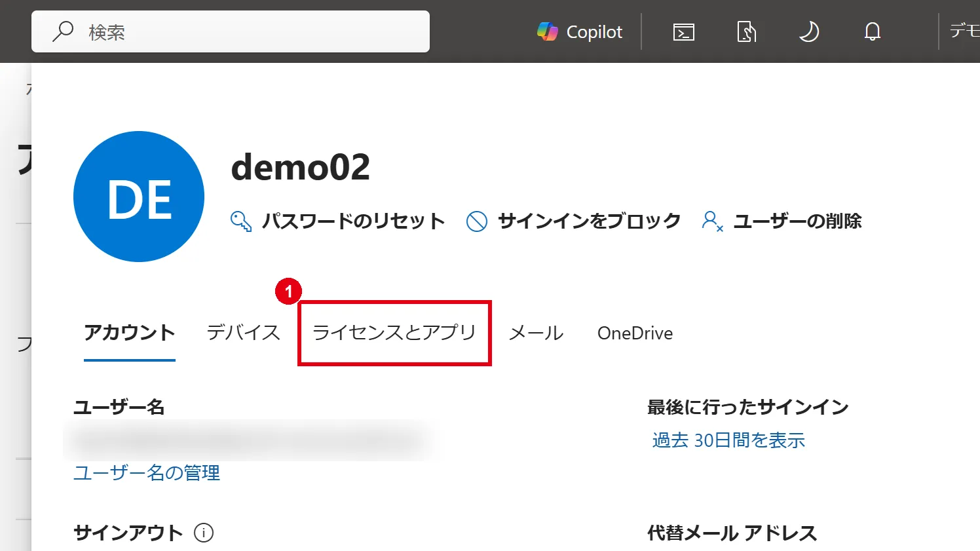This screenshot has height=551, width=980.
Task: Click the サインアウト heading text
Action: tap(128, 533)
